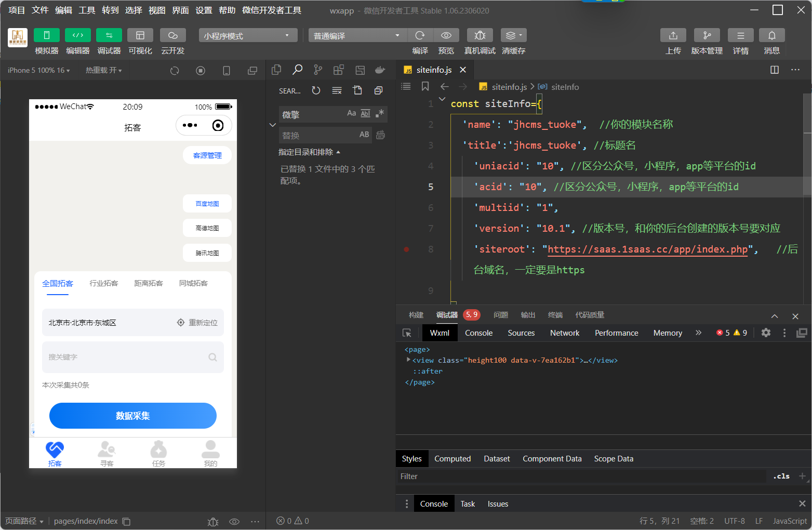
Task: Switch to Computed styles tab
Action: tap(452, 459)
